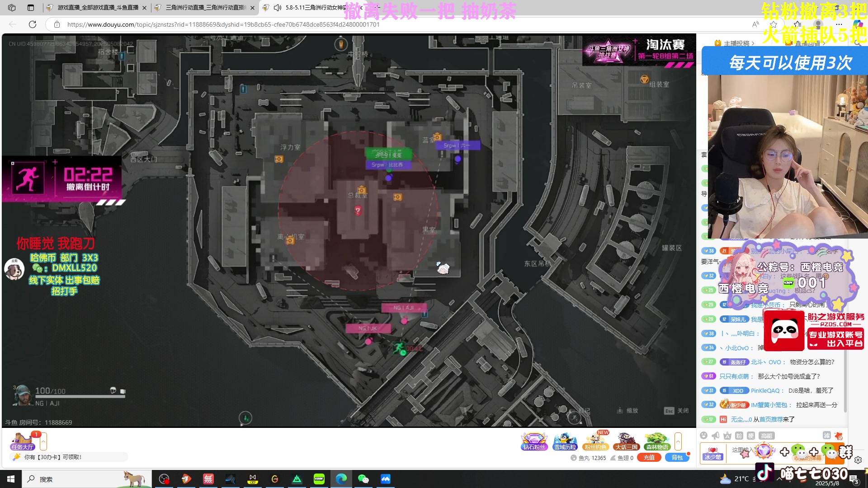
Task: Open the 雪域历险 penguin game icon
Action: (x=565, y=441)
